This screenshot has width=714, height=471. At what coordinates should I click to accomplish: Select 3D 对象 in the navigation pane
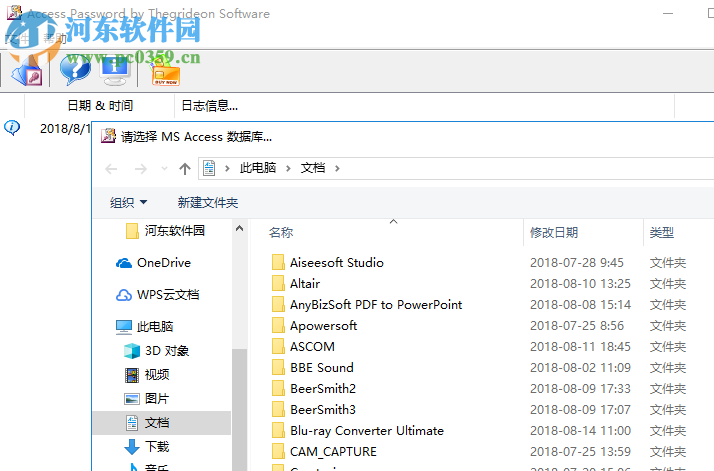coord(156,351)
